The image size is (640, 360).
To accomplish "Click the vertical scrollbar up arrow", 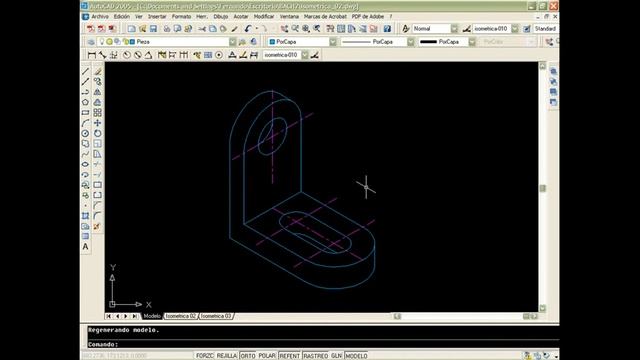I will tap(542, 66).
